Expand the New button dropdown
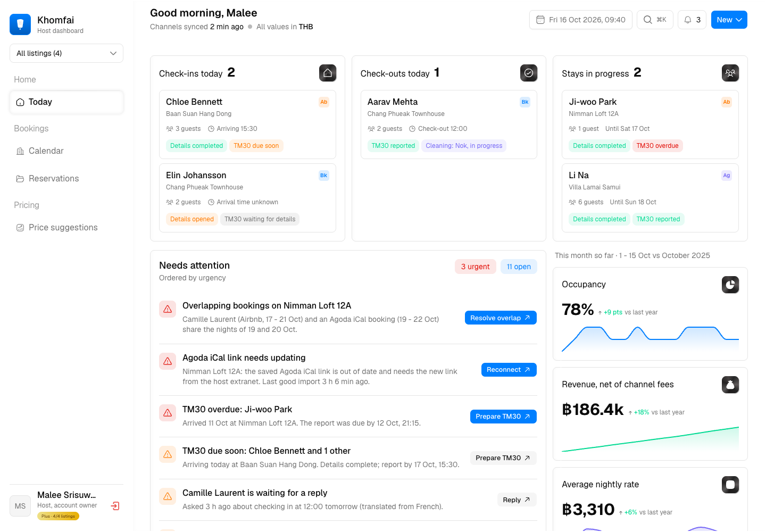 point(729,20)
